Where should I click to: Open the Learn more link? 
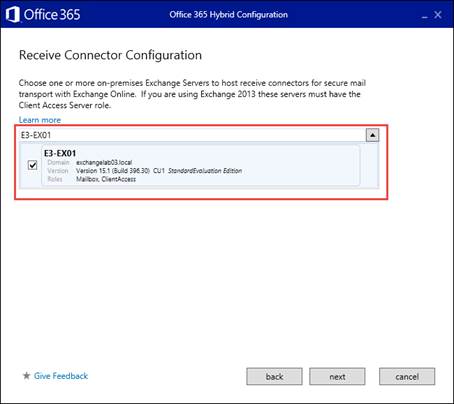click(40, 120)
